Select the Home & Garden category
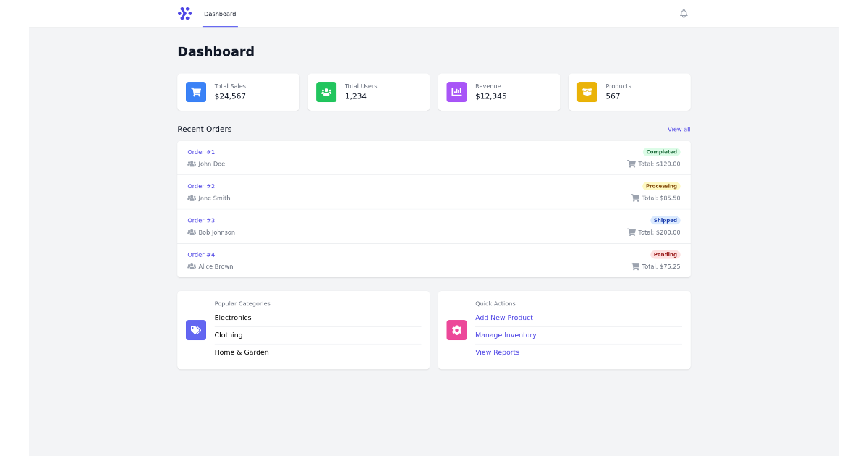 coord(242,352)
